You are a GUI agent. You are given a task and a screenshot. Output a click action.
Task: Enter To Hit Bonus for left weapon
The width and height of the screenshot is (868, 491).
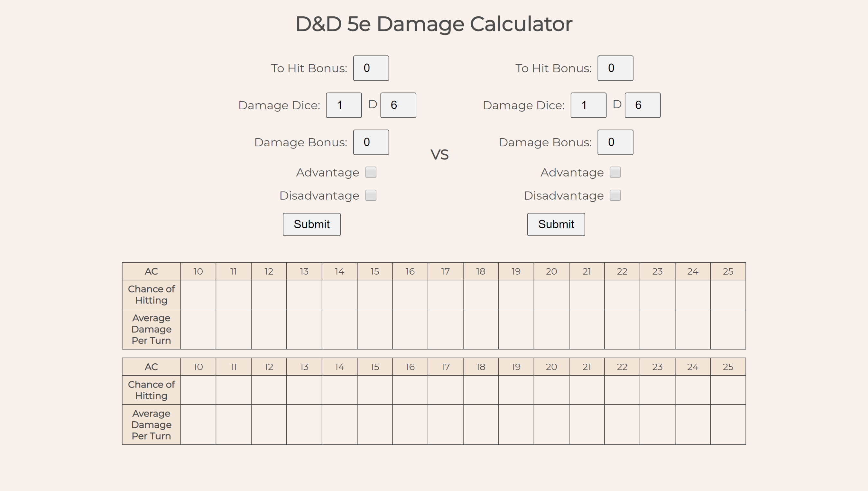coord(370,68)
